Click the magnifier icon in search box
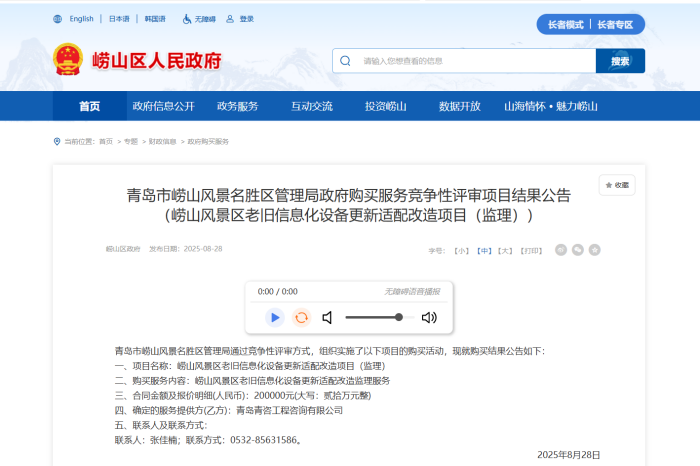Viewport: 700px width, 466px height. pyautogui.click(x=345, y=61)
